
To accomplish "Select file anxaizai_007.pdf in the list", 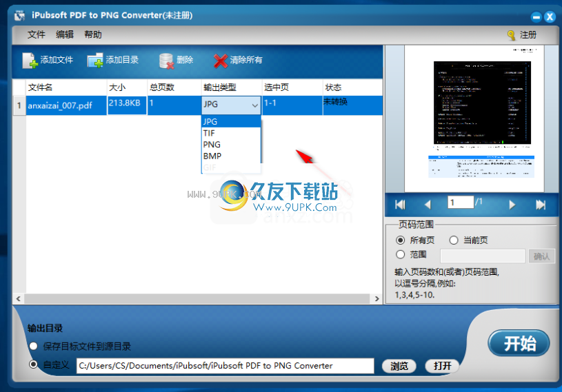I will 66,105.
